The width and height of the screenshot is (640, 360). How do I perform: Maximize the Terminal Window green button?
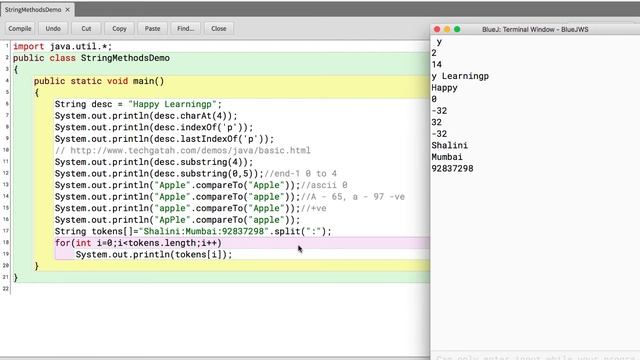point(457,29)
